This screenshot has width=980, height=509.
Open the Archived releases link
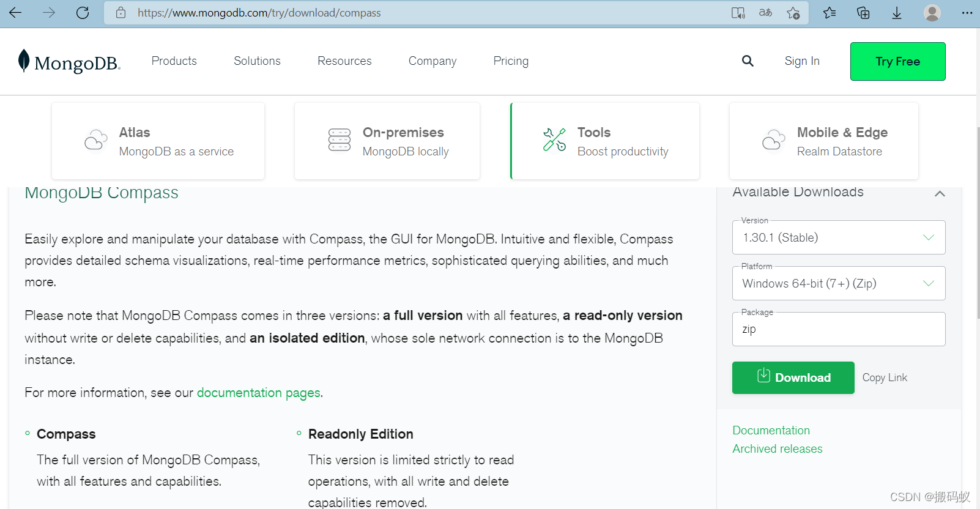point(778,448)
